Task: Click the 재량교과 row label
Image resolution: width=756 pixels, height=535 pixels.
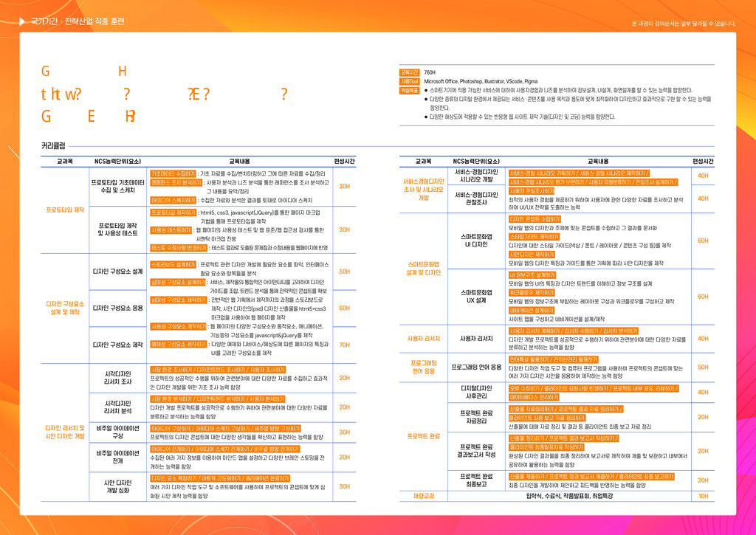Action: pyautogui.click(x=424, y=496)
